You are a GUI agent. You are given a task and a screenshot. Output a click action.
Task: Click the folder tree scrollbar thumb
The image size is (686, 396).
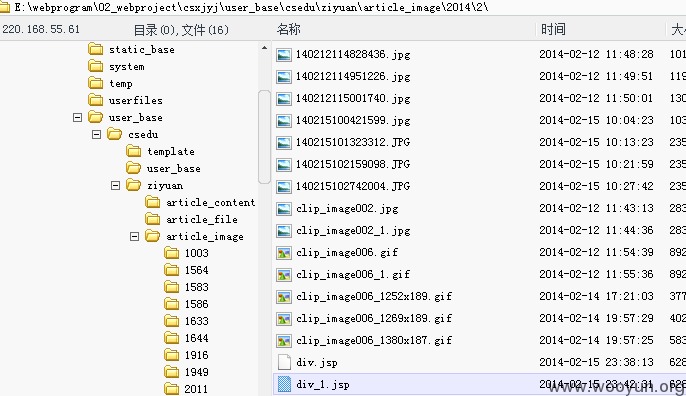click(264, 137)
